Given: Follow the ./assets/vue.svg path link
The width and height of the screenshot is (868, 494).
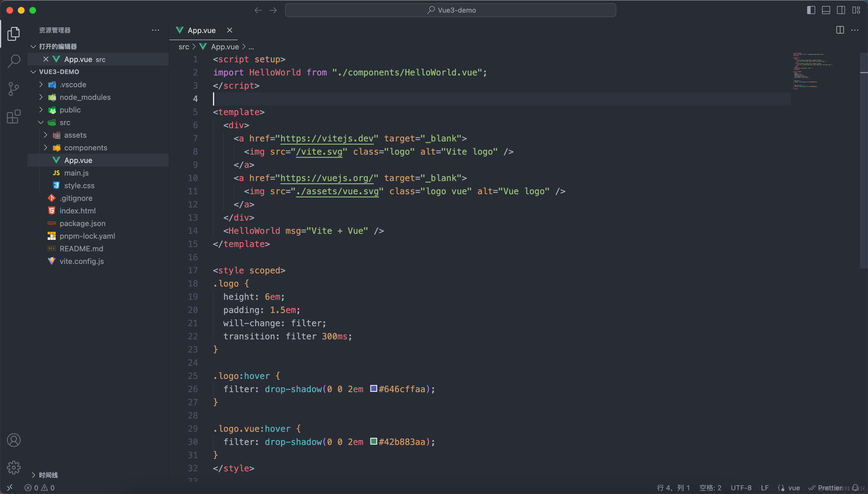Looking at the screenshot, I should click(x=338, y=191).
